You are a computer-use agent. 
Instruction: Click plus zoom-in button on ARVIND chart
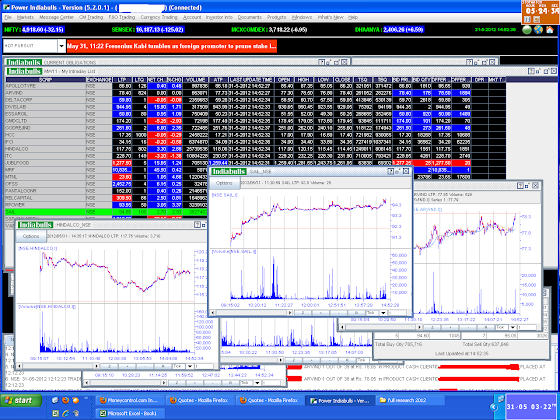[450, 327]
